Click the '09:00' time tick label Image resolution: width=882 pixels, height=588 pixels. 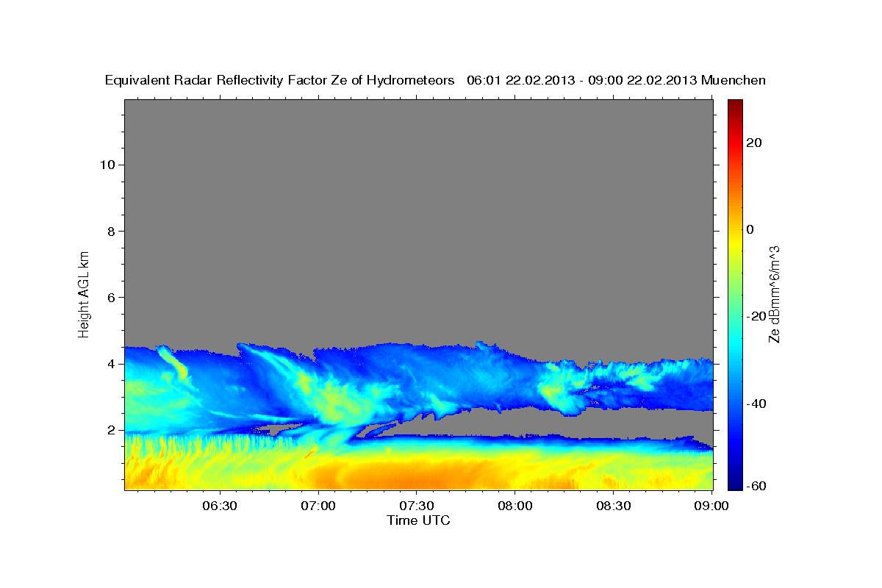tap(711, 506)
